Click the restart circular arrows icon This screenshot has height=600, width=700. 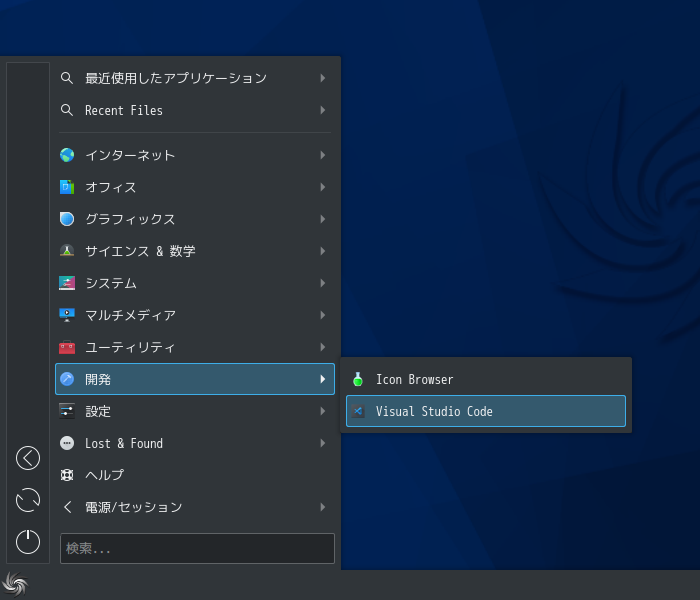tap(28, 500)
